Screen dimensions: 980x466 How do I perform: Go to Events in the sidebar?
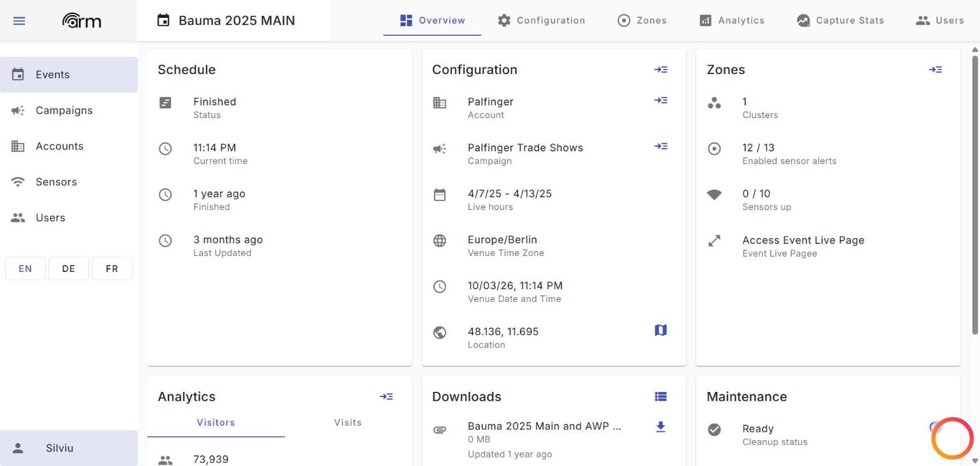(x=69, y=75)
